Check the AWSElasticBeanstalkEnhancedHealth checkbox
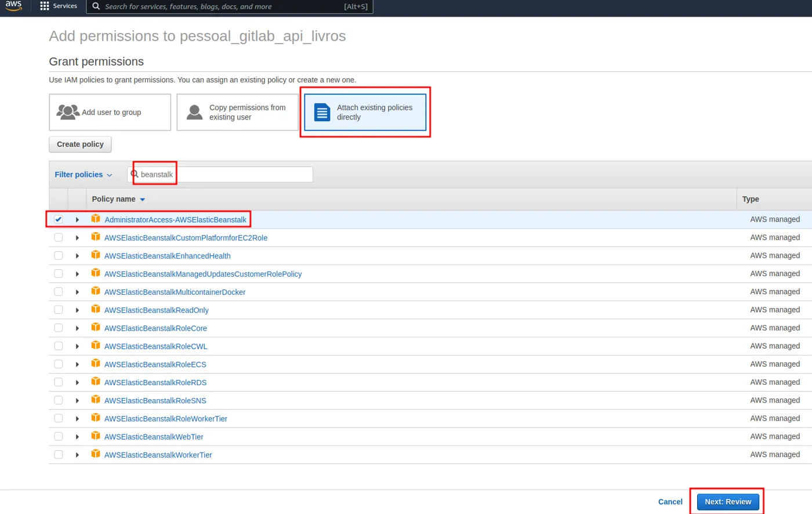Image resolution: width=812 pixels, height=514 pixels. tap(58, 255)
